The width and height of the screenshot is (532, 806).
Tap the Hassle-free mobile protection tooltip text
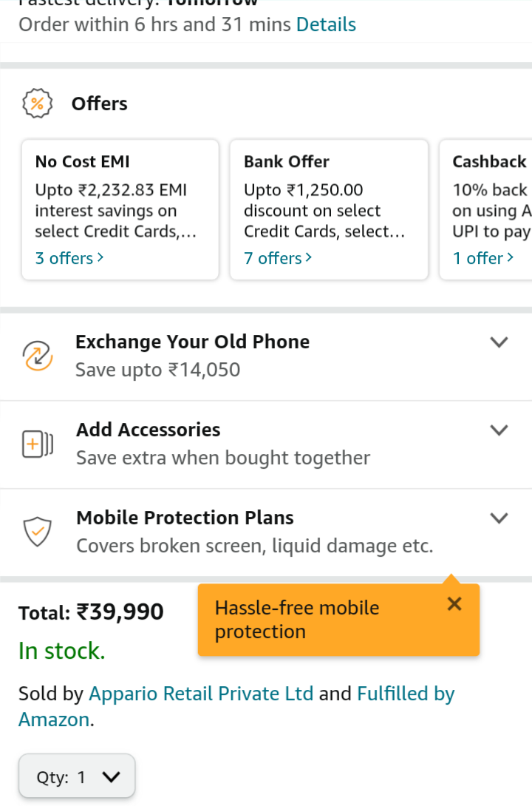[x=297, y=620]
